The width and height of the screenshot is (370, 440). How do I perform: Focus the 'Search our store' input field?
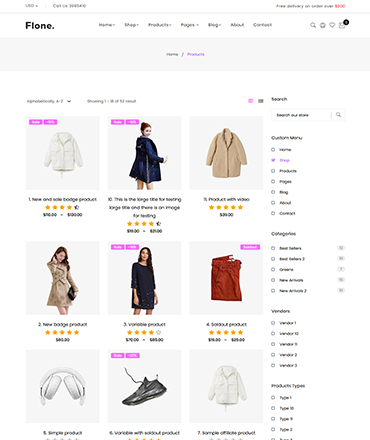(302, 115)
